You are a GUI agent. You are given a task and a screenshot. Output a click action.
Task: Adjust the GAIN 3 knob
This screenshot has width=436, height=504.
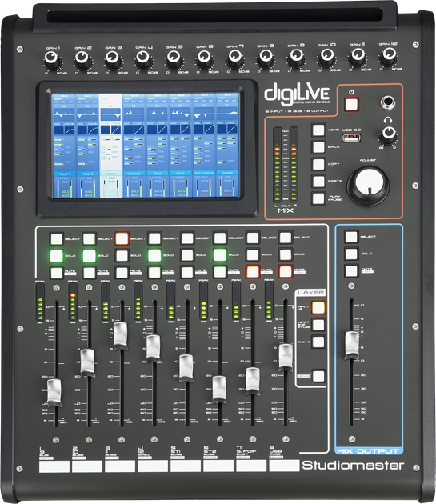(113, 59)
